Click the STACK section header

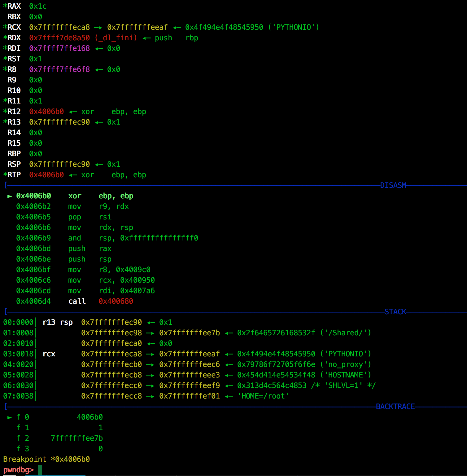(x=395, y=312)
